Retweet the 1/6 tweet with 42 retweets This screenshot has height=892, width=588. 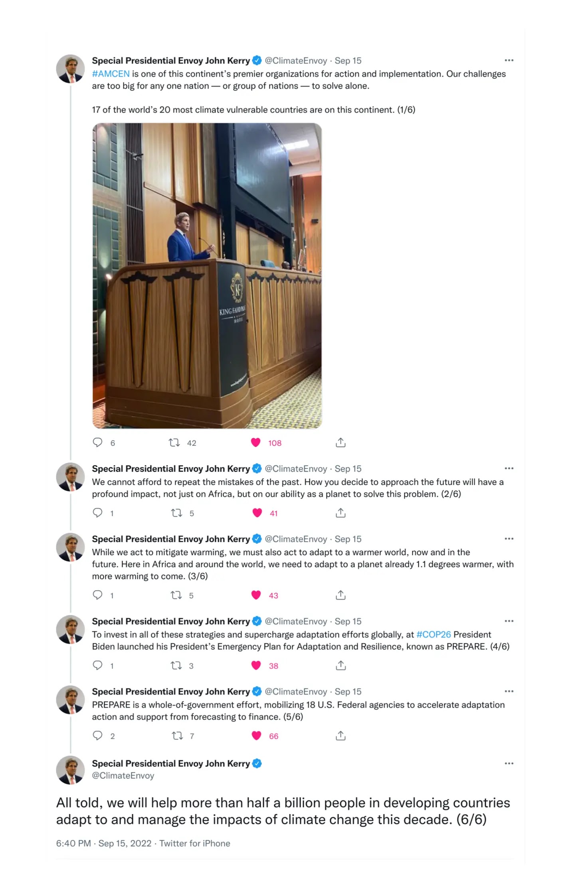pyautogui.click(x=174, y=443)
